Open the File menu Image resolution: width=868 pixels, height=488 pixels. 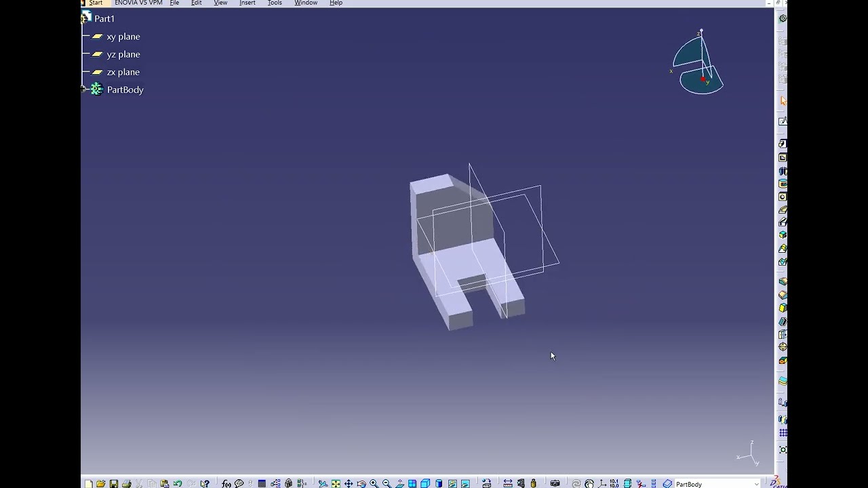coord(174,3)
